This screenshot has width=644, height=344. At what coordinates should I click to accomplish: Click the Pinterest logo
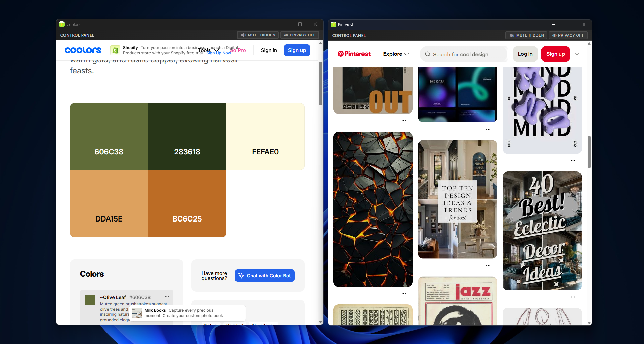354,54
